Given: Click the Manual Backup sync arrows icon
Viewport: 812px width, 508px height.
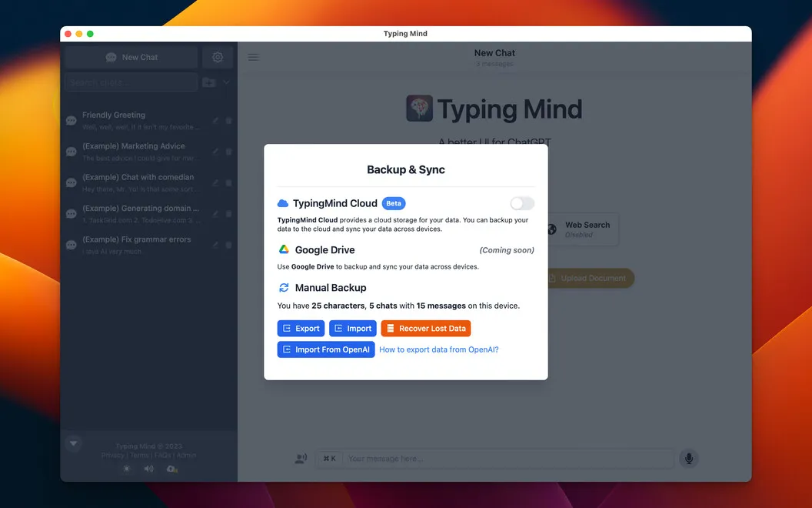Looking at the screenshot, I should tap(284, 287).
